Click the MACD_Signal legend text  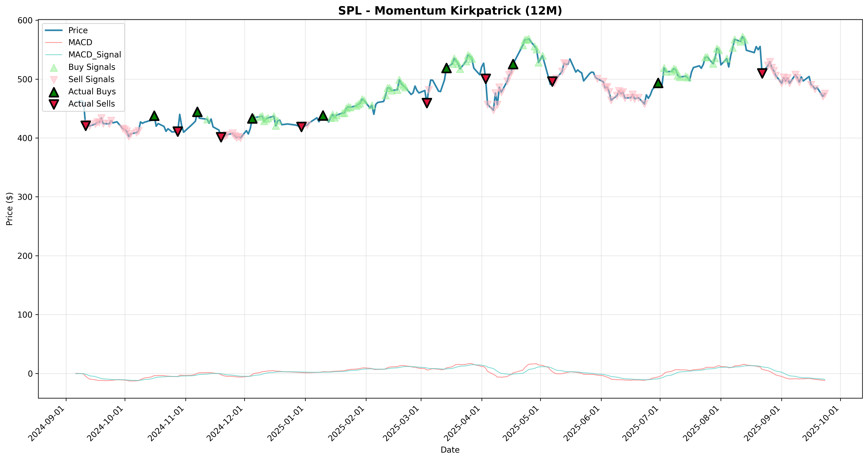coord(95,55)
